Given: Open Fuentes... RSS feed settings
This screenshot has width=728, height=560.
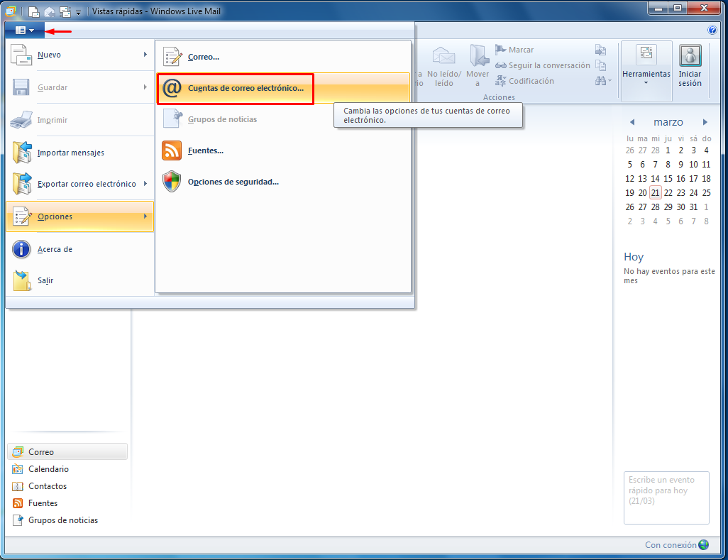Looking at the screenshot, I should [283, 150].
